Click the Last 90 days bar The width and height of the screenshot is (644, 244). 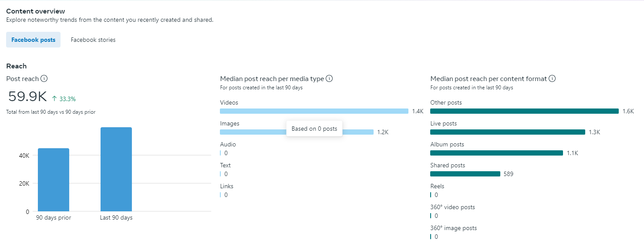point(116,169)
